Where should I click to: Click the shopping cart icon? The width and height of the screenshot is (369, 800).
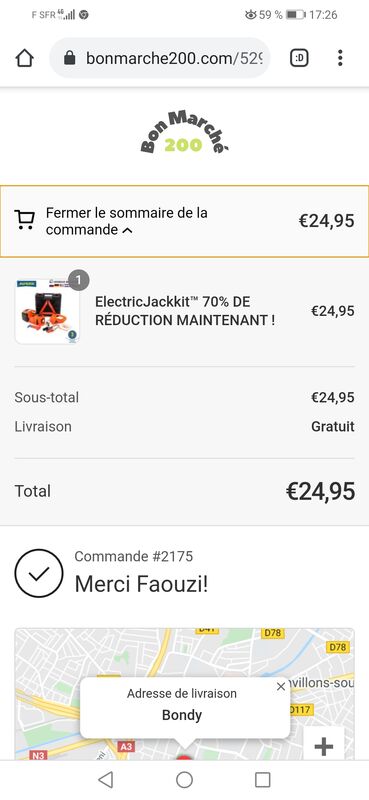tap(24, 220)
